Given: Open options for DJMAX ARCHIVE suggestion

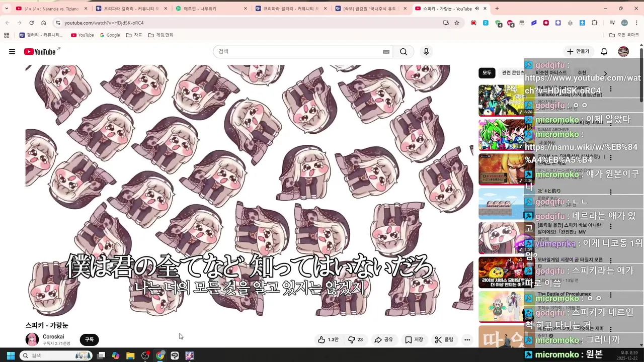Looking at the screenshot, I should (x=611, y=124).
